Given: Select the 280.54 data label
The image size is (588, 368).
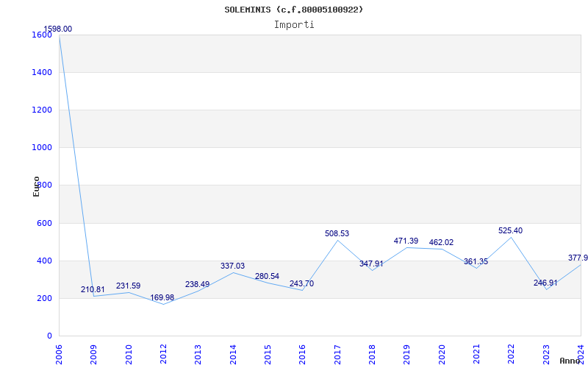Looking at the screenshot, I should pyautogui.click(x=267, y=277).
